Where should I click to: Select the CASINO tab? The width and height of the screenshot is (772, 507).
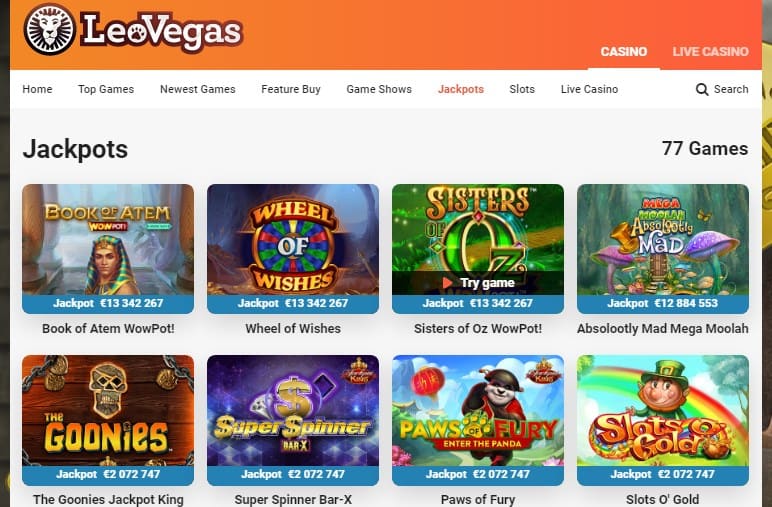[623, 52]
